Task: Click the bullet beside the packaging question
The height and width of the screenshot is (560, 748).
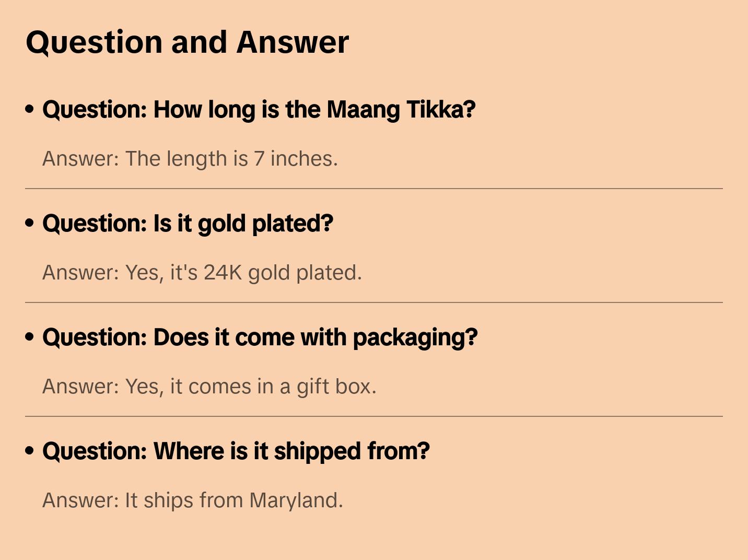Action: [30, 337]
